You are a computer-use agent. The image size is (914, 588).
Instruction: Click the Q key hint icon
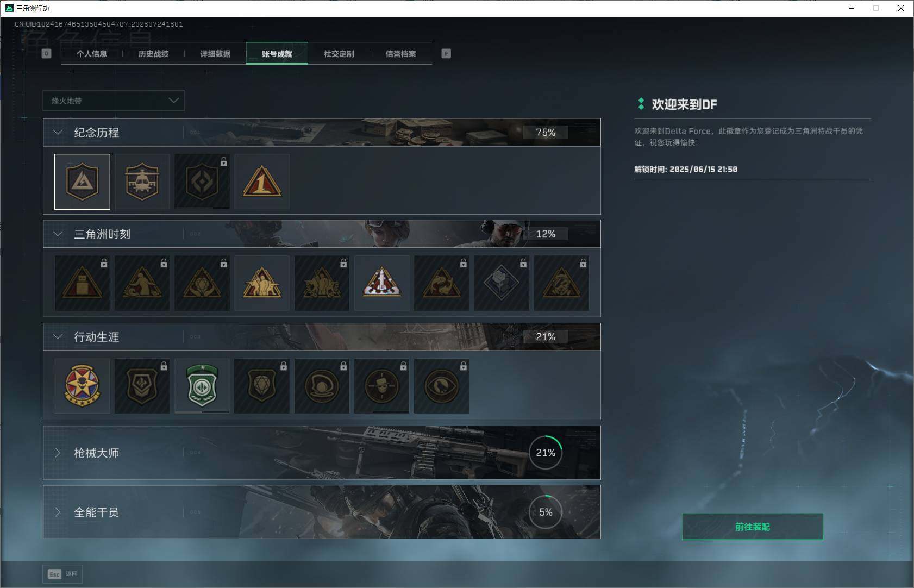[x=46, y=53]
